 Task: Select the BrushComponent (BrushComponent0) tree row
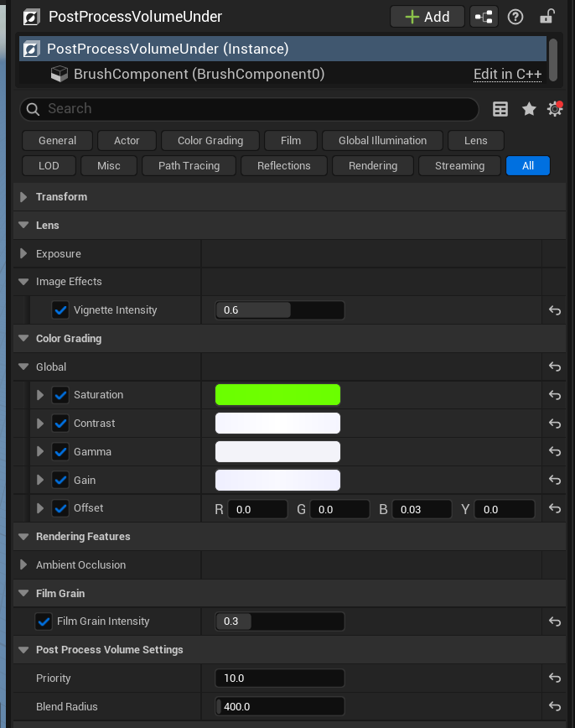(x=282, y=74)
